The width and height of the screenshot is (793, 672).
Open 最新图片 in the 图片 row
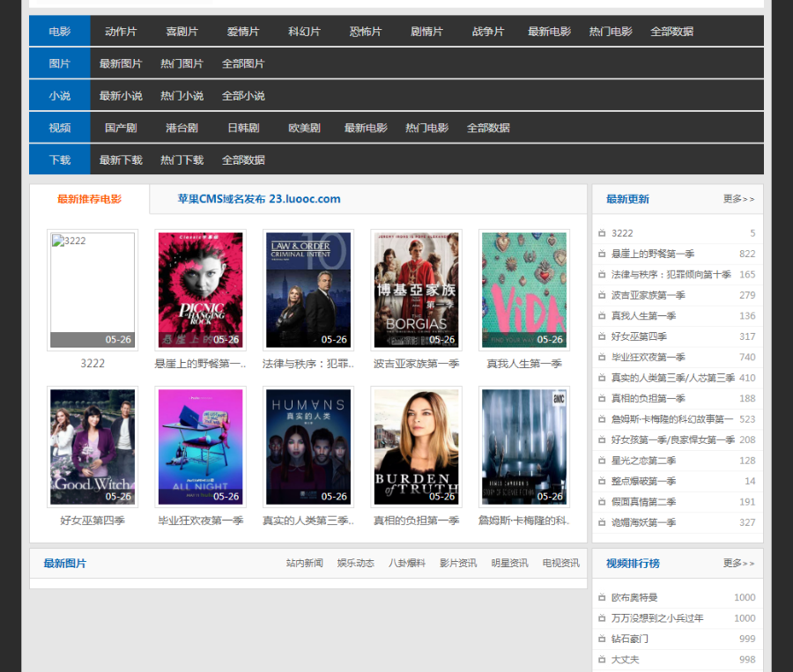[x=121, y=63]
